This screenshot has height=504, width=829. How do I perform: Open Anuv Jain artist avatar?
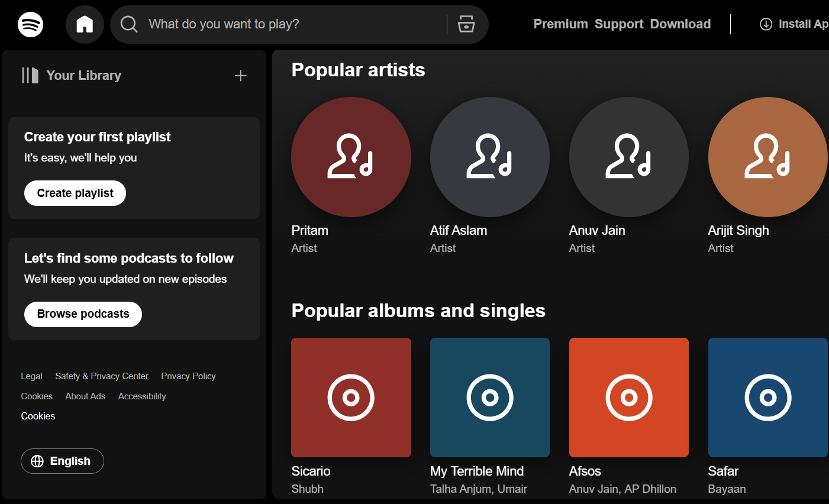[x=629, y=157]
